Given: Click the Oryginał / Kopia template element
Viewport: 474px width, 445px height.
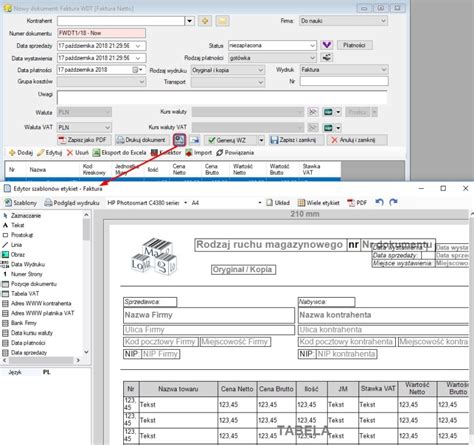Looking at the screenshot, I should pos(243,270).
